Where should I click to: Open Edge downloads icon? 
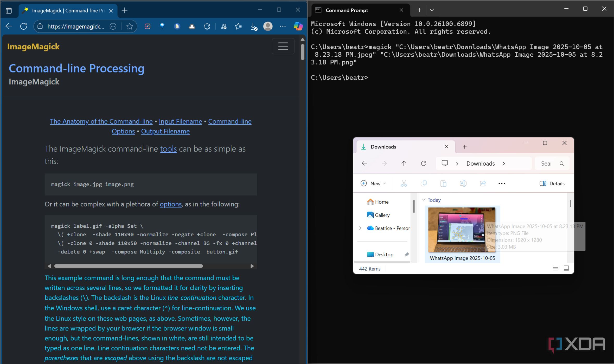253,26
